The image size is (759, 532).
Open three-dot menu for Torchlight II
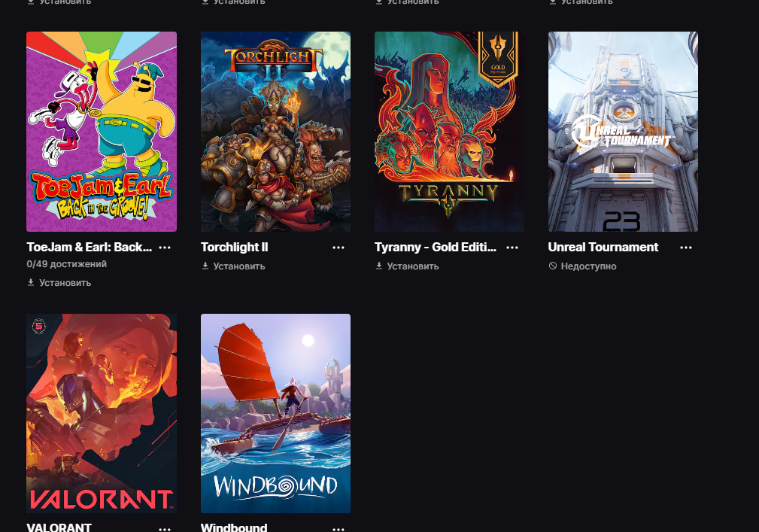pos(339,248)
